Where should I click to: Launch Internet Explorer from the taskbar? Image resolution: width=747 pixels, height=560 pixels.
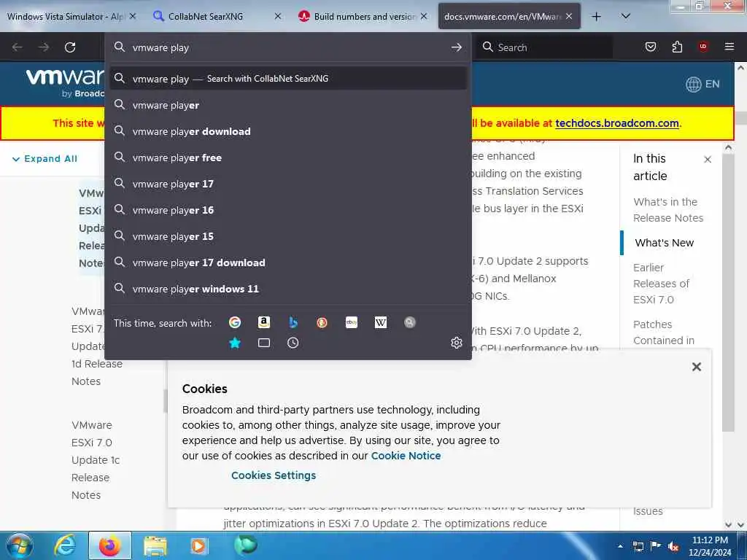(65, 545)
